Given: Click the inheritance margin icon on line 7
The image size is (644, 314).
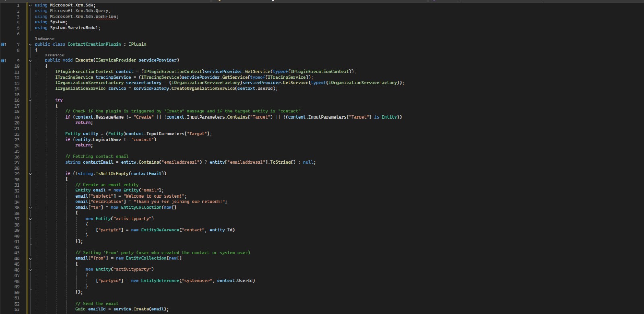Looking at the screenshot, I should coord(4,44).
